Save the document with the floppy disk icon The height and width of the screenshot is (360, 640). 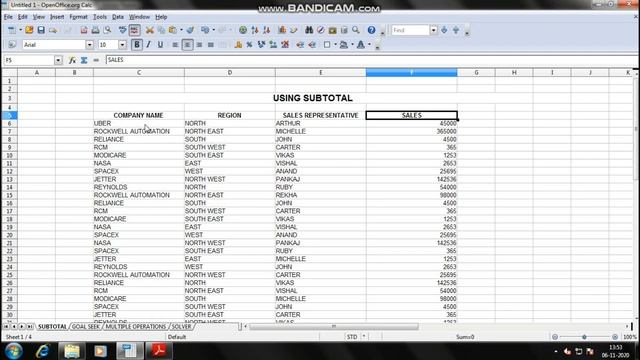click(x=41, y=30)
